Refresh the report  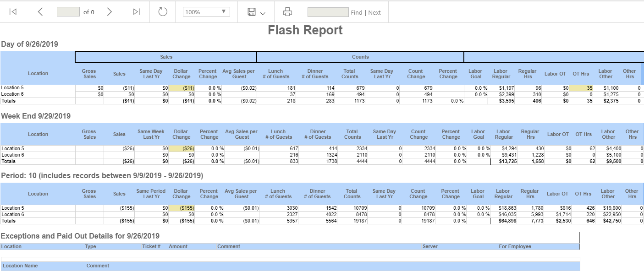(x=163, y=12)
